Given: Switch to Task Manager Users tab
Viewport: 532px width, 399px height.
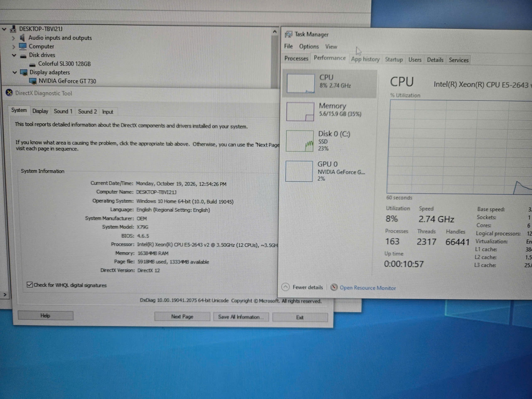Looking at the screenshot, I should point(415,60).
